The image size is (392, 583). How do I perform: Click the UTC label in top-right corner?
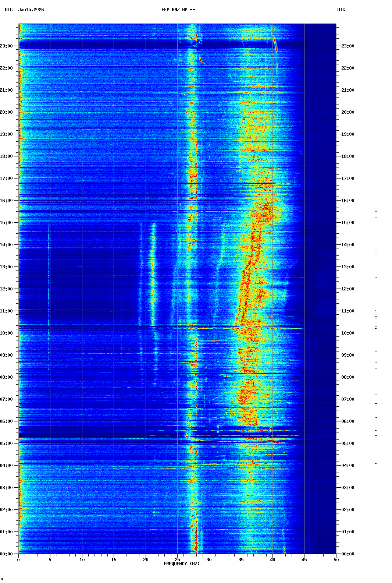click(x=341, y=10)
